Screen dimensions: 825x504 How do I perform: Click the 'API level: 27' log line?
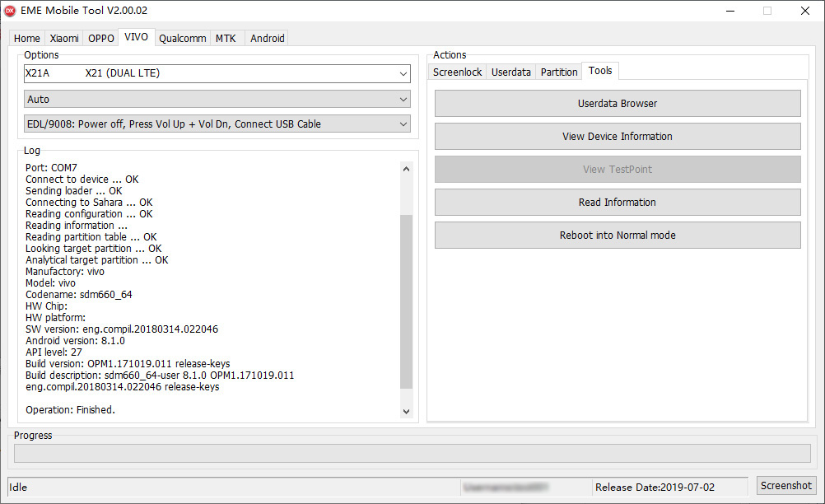(x=54, y=352)
